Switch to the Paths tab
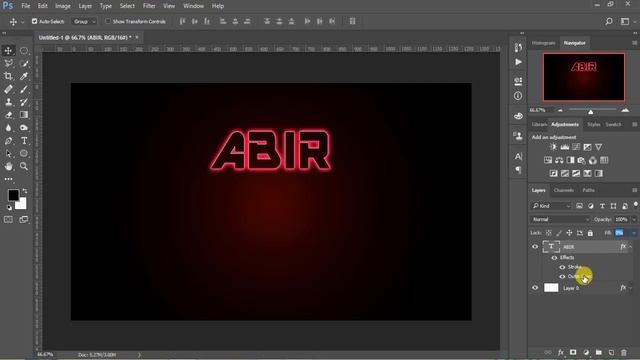 pos(588,190)
